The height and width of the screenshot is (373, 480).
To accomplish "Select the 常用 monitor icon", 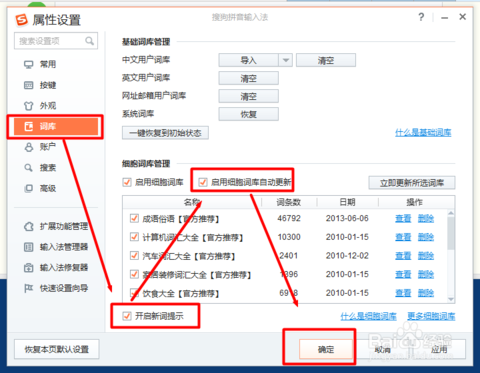I will [x=29, y=64].
